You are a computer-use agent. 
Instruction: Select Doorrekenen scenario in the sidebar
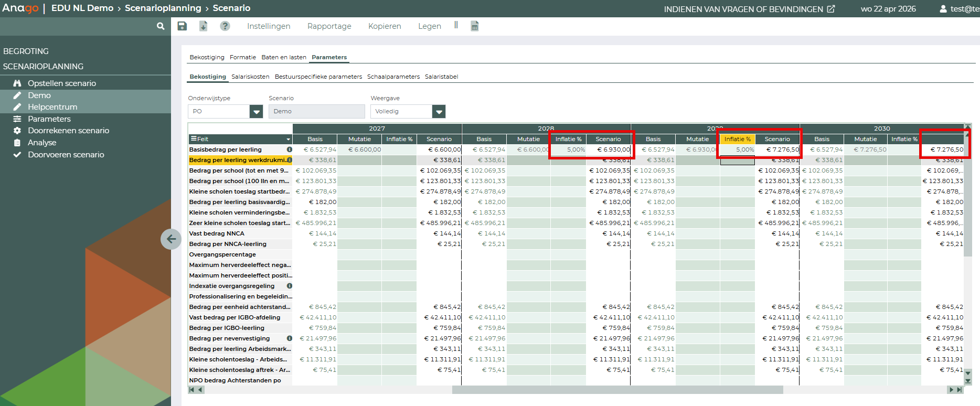[x=68, y=131]
